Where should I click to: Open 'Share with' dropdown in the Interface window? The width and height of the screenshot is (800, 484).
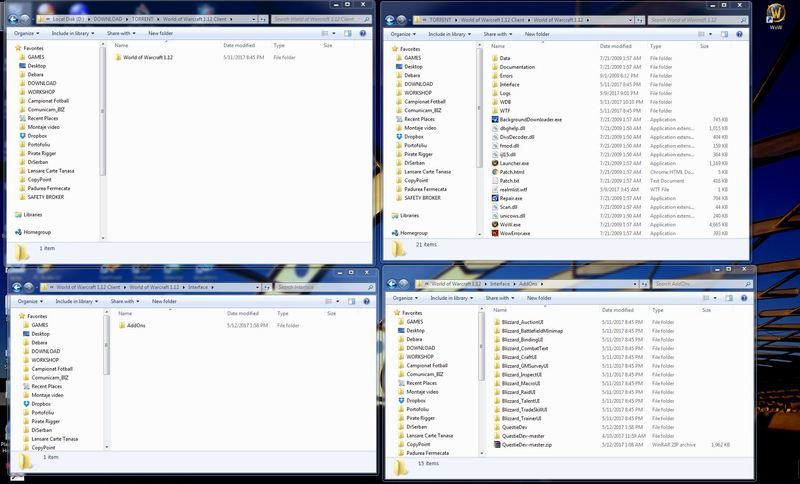pos(124,301)
